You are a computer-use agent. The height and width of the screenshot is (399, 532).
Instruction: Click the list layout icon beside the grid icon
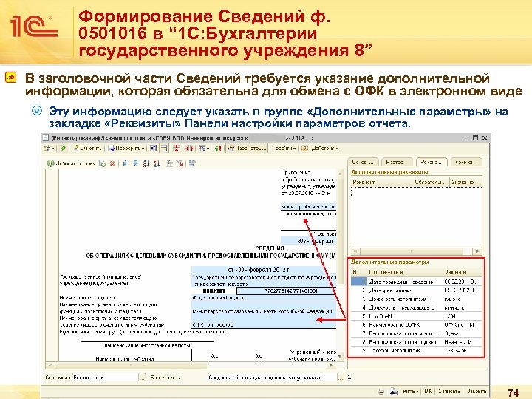(164, 149)
